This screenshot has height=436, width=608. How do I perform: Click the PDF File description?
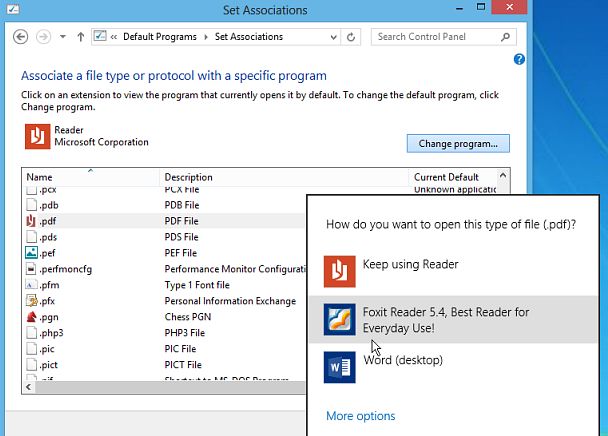(181, 221)
